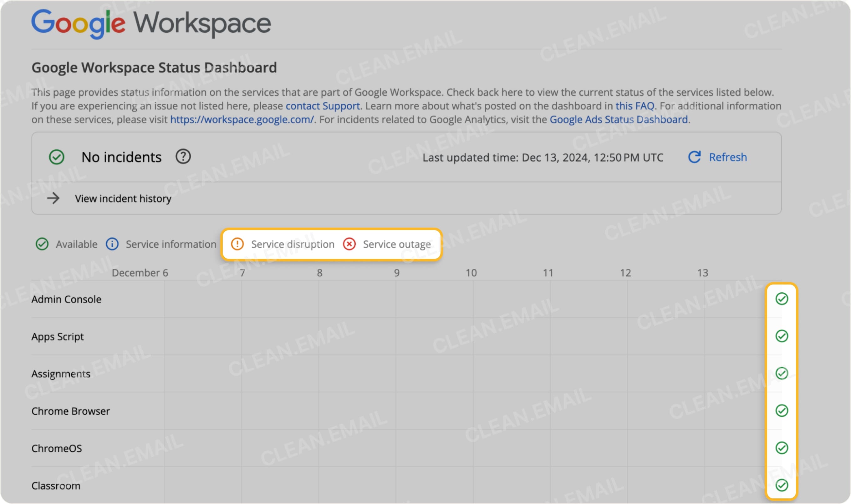This screenshot has height=504, width=851.
Task: Visit the workspace.google.com hyperlink
Action: tap(242, 119)
